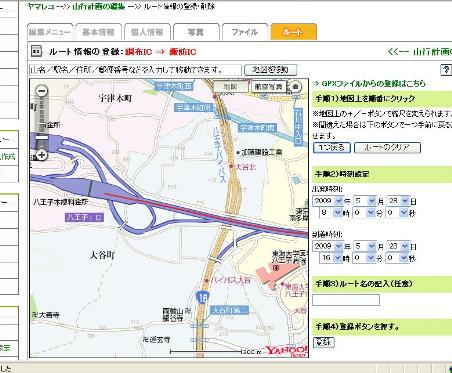Viewport: 452px width, 373px height.
Task: Open the departure day dropdown
Action: coord(398,201)
